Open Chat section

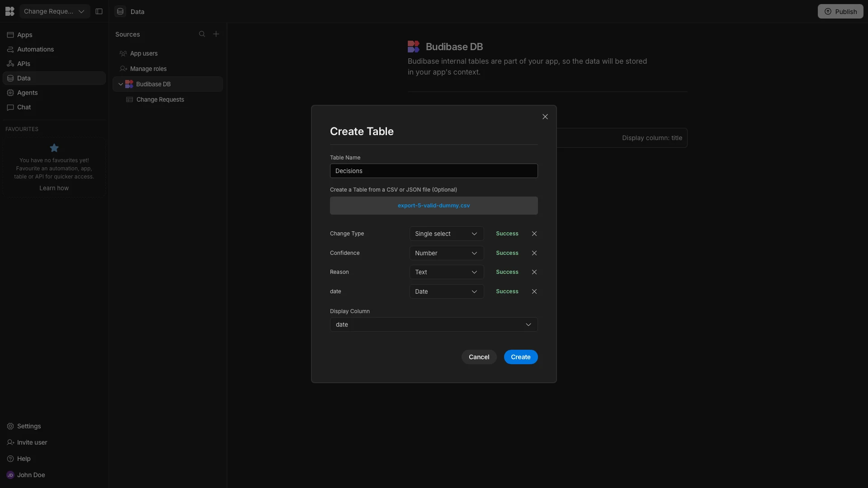click(54, 107)
